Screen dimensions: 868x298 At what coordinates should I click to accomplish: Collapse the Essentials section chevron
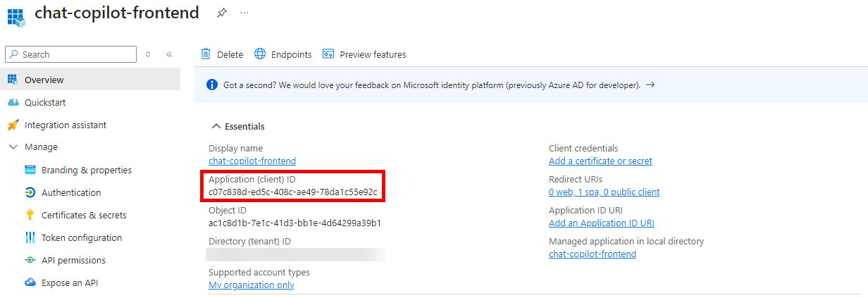point(216,126)
